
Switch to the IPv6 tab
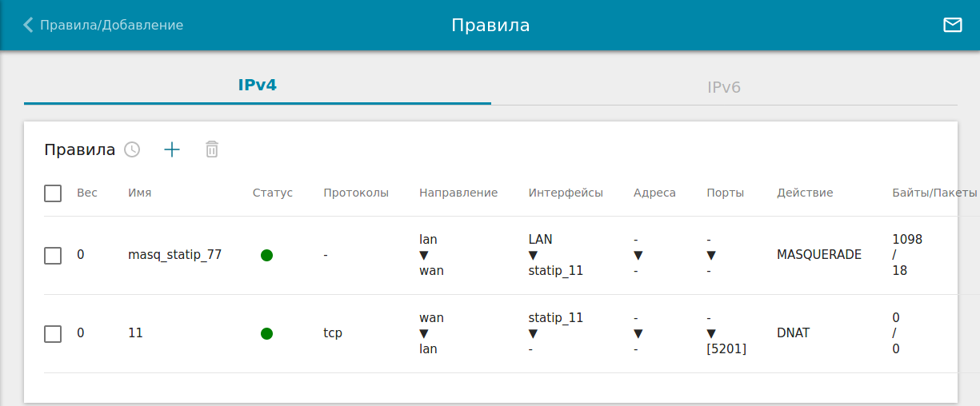[724, 87]
